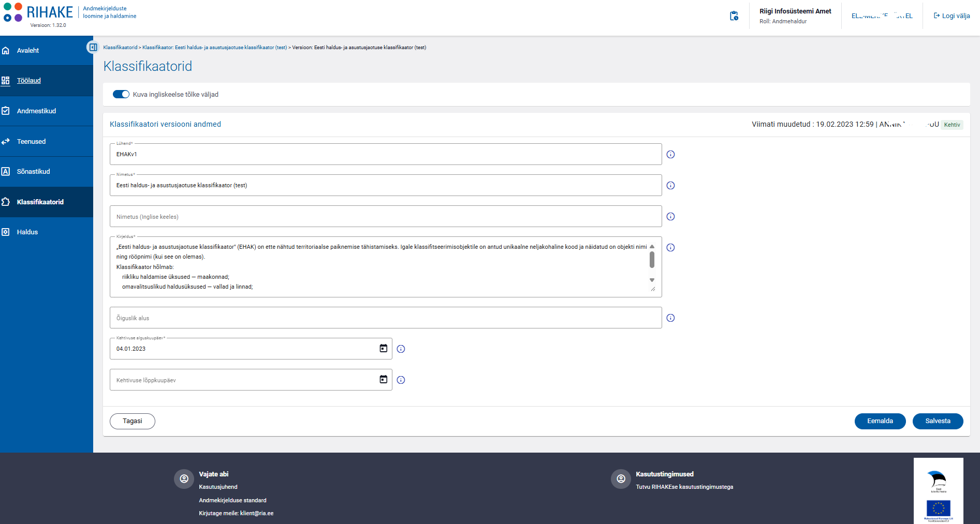
Task: Click the Tagasi button
Action: click(133, 421)
